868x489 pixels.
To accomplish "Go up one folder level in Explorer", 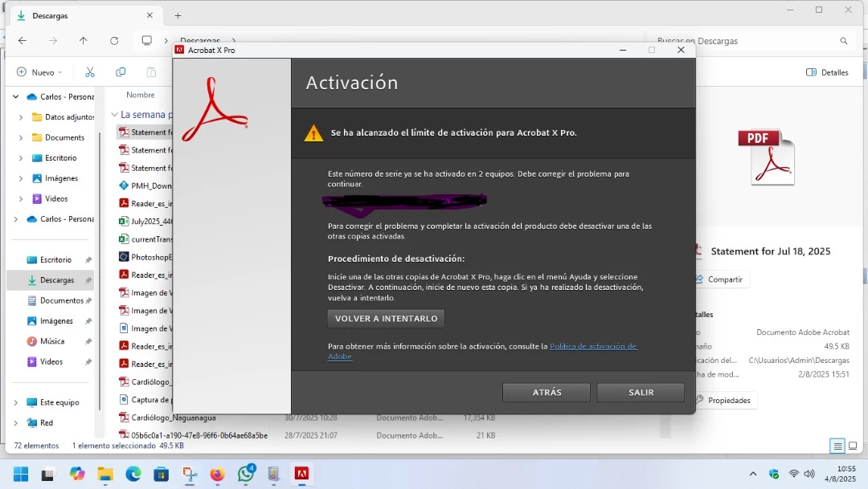I will tap(83, 40).
